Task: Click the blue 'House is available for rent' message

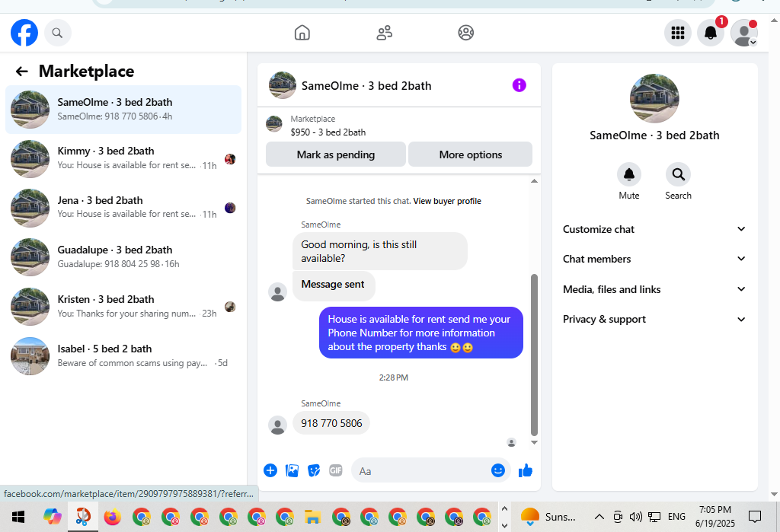Action: coord(420,333)
